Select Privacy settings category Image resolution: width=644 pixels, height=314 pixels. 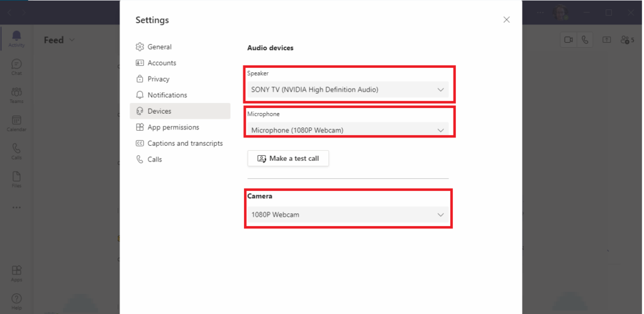180,78
